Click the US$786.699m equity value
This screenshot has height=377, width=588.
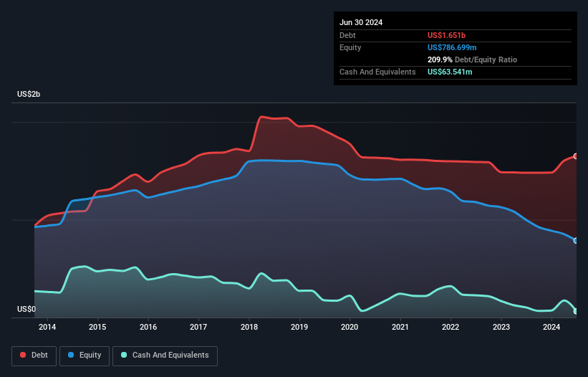click(x=452, y=47)
